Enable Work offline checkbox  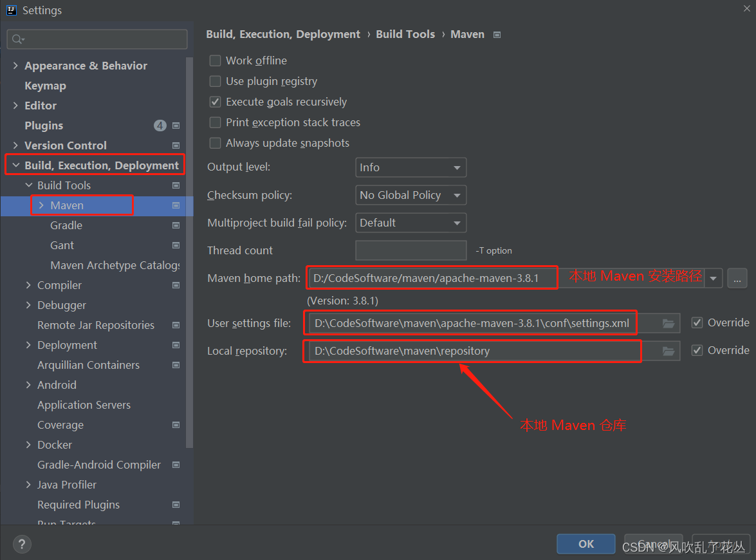215,61
